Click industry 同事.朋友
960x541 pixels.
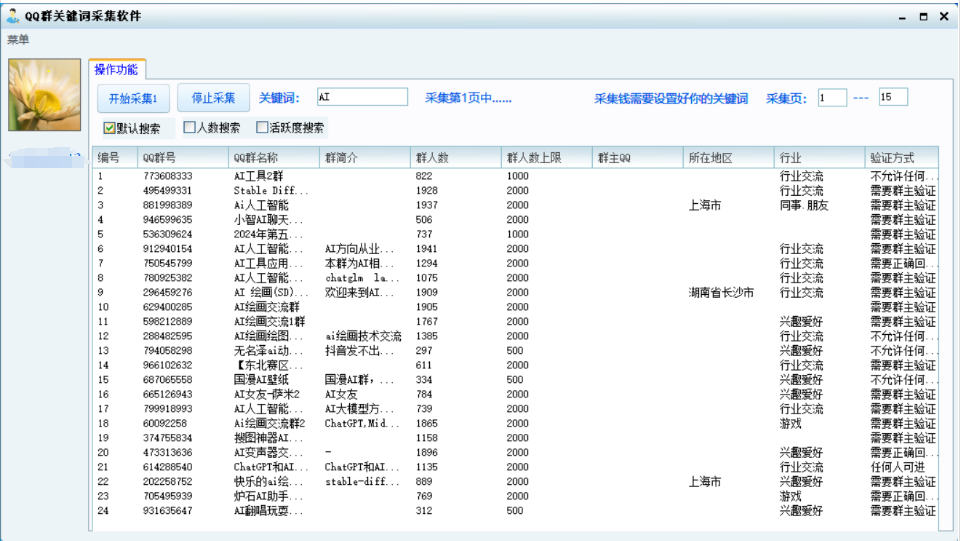point(804,205)
